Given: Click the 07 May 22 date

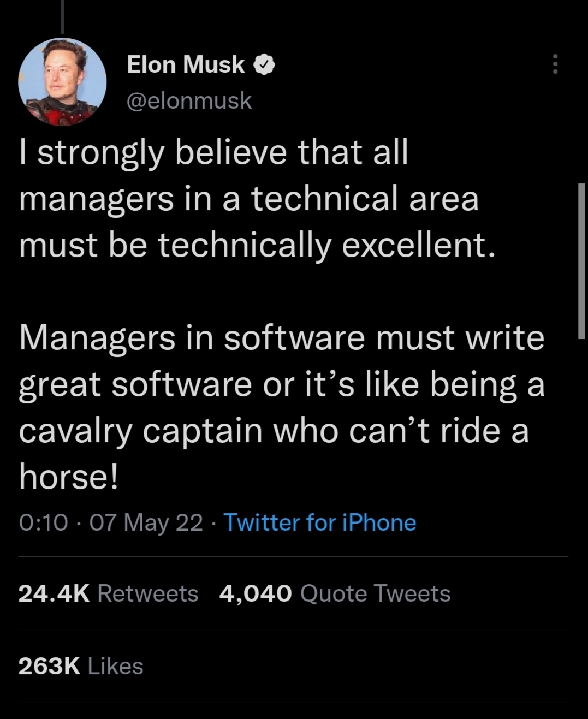Looking at the screenshot, I should tap(146, 522).
